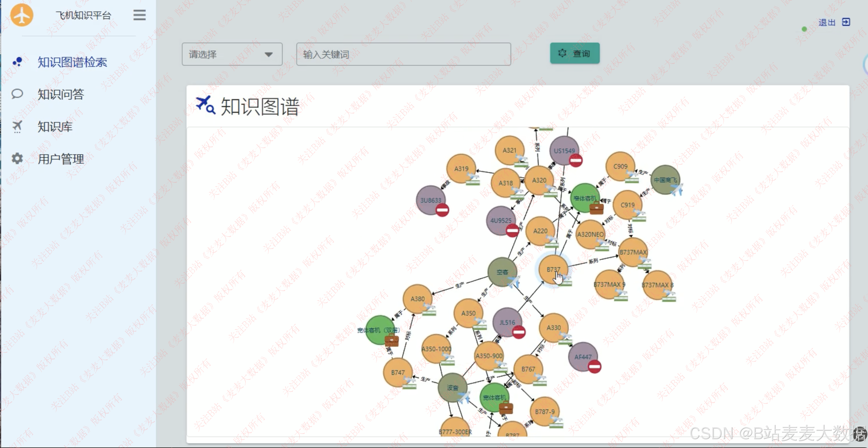Focus the 输入关键词 search field
The width and height of the screenshot is (868, 448).
tap(403, 54)
